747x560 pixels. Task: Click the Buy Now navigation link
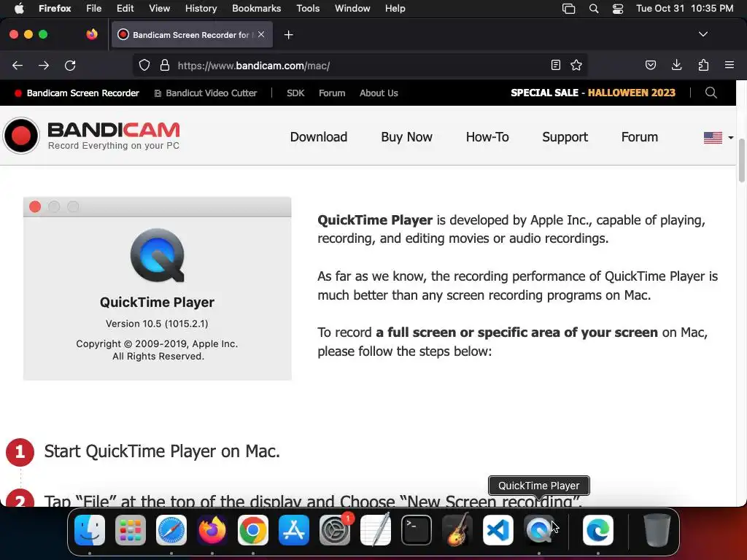tap(406, 137)
